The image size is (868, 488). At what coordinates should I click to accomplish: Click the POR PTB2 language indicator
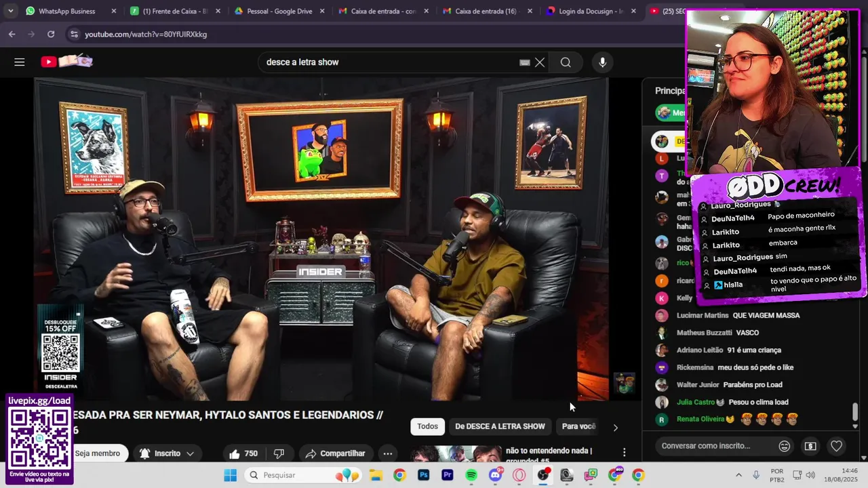pos(778,475)
